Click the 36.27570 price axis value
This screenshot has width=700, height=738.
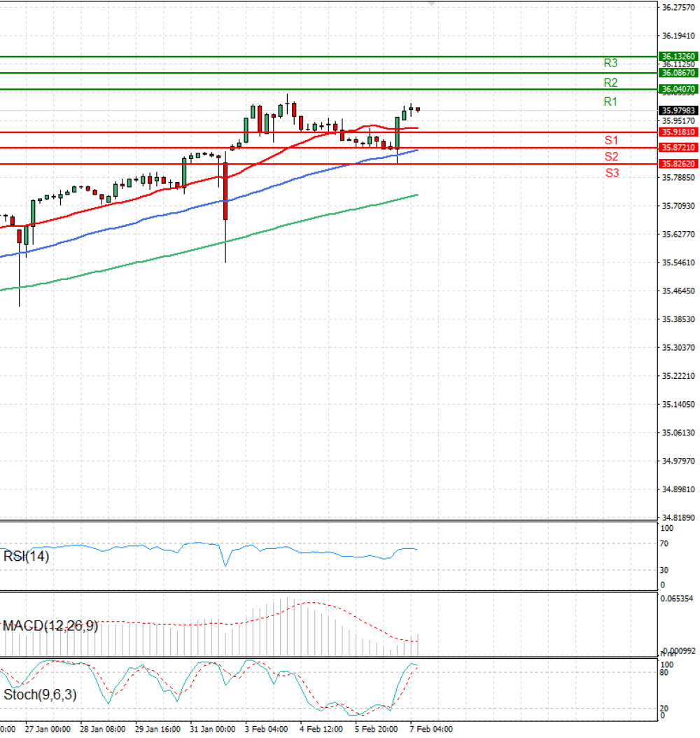pos(678,8)
